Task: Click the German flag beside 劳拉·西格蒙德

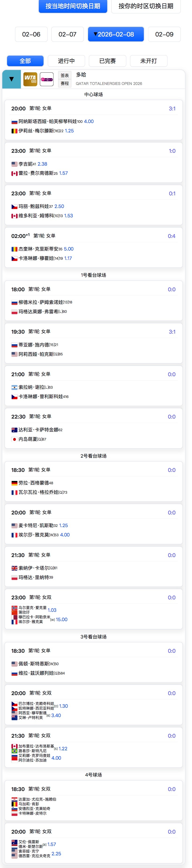Action: [x=15, y=483]
